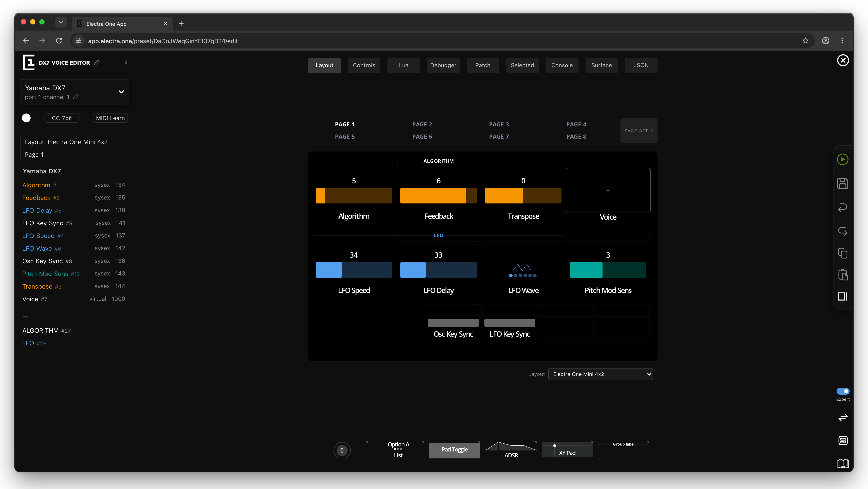Click the browser profile icon
This screenshot has width=868, height=489.
(x=825, y=41)
